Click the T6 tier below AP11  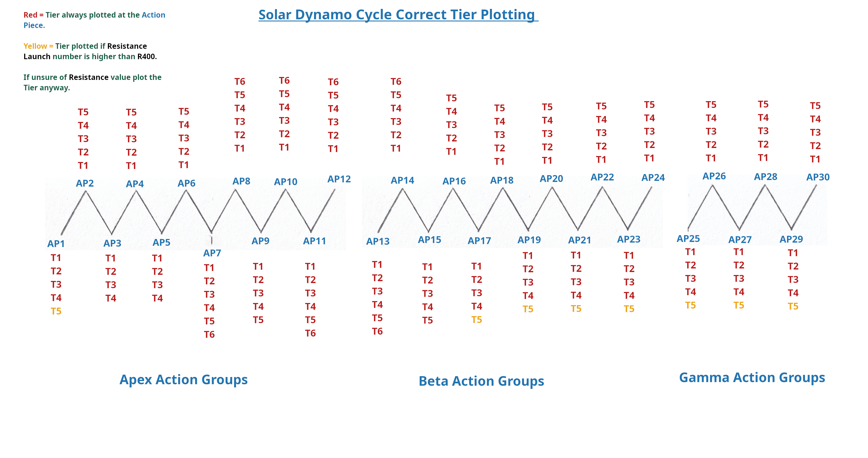[x=310, y=333]
